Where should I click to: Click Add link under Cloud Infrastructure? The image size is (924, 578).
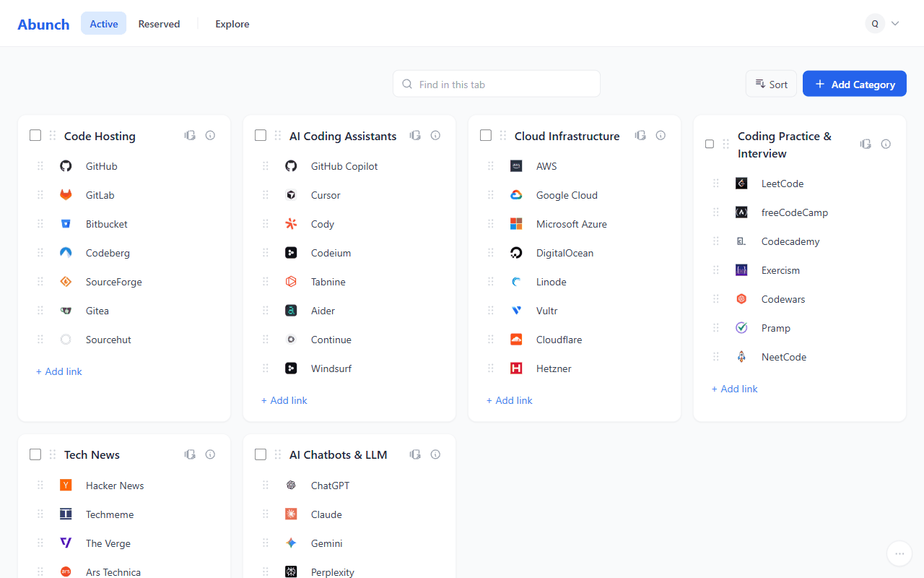(x=510, y=400)
